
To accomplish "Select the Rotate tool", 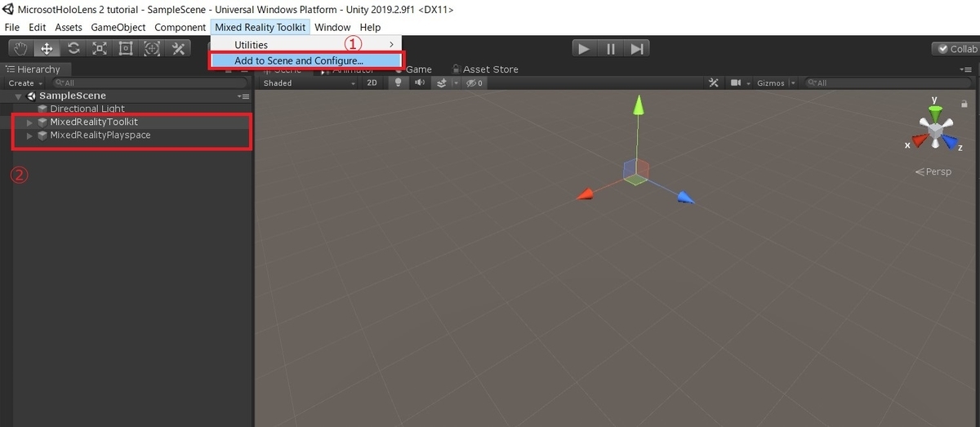I will (73, 48).
